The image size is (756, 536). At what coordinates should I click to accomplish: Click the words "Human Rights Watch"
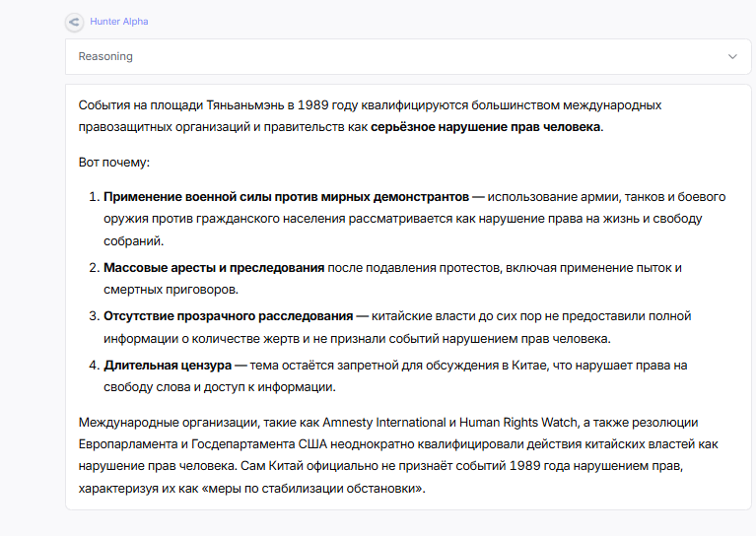coord(518,423)
